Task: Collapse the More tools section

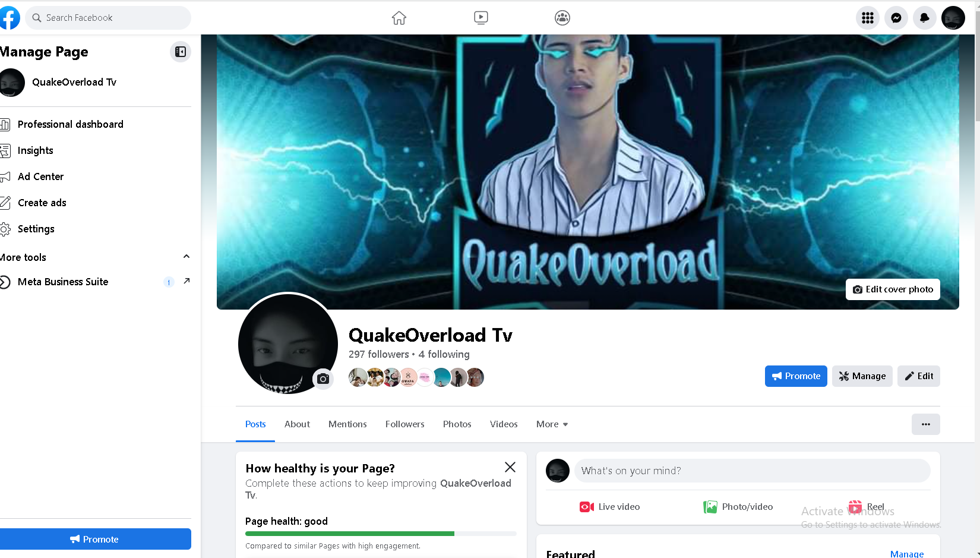Action: point(186,257)
